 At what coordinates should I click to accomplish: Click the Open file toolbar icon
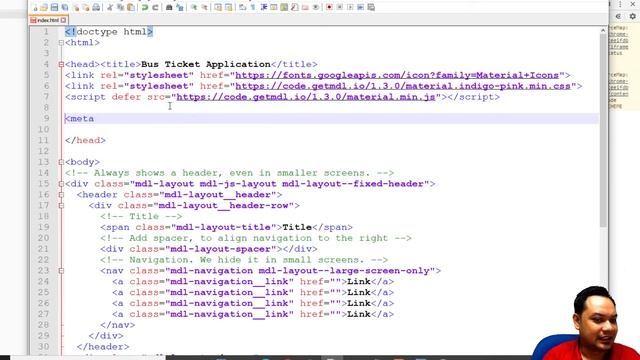click(44, 7)
